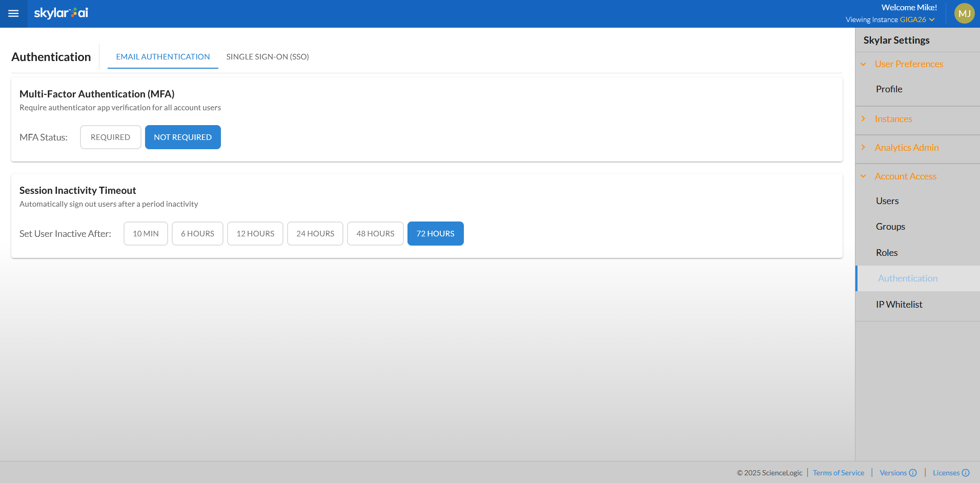Open the GIGA26 instance dropdown
The height and width of the screenshot is (483, 980).
click(917, 20)
